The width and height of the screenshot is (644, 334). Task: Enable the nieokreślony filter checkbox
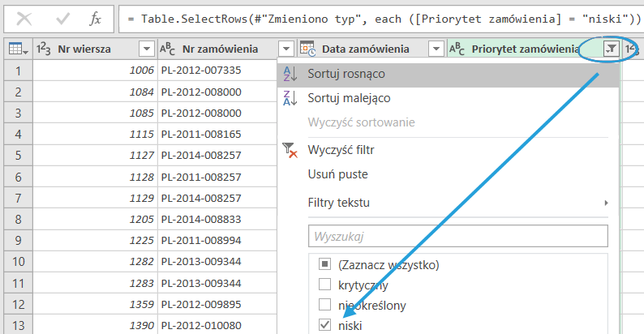325,306
